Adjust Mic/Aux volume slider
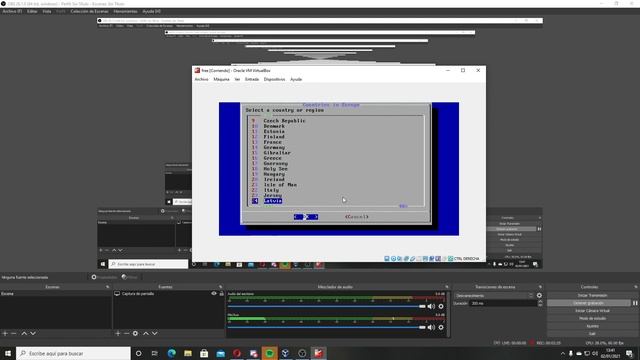The height and width of the screenshot is (360, 640). click(327, 327)
